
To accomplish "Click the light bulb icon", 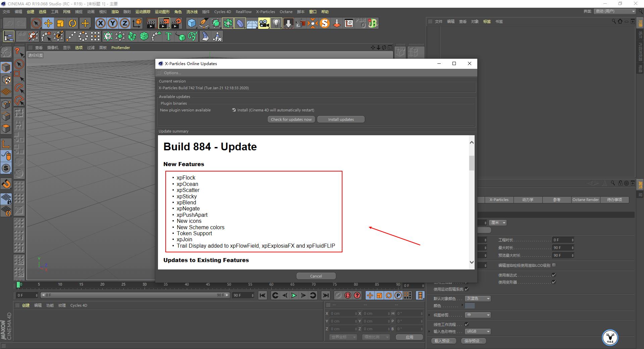I will [276, 23].
